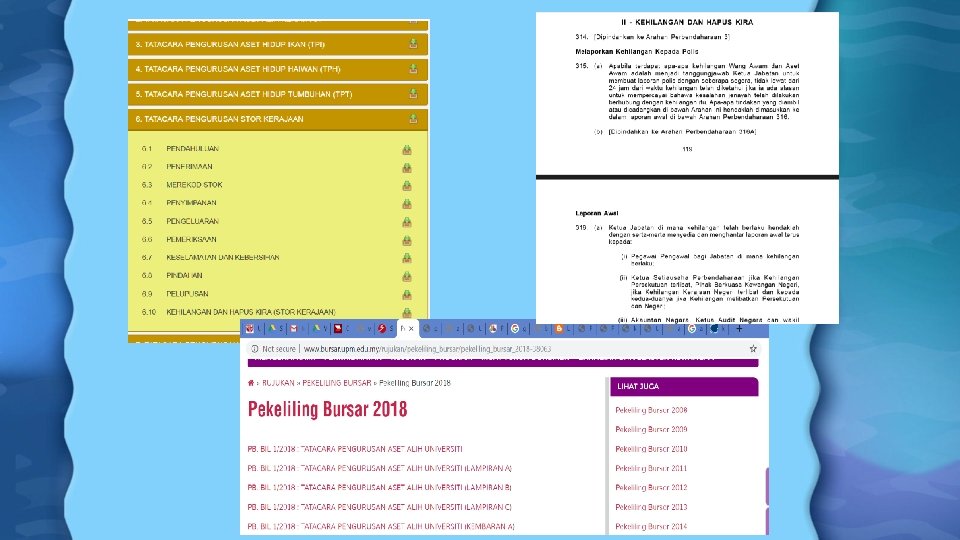Click the LIHAT JUGA sidebar header
Viewport: 960px width, 540px height.
[684, 386]
